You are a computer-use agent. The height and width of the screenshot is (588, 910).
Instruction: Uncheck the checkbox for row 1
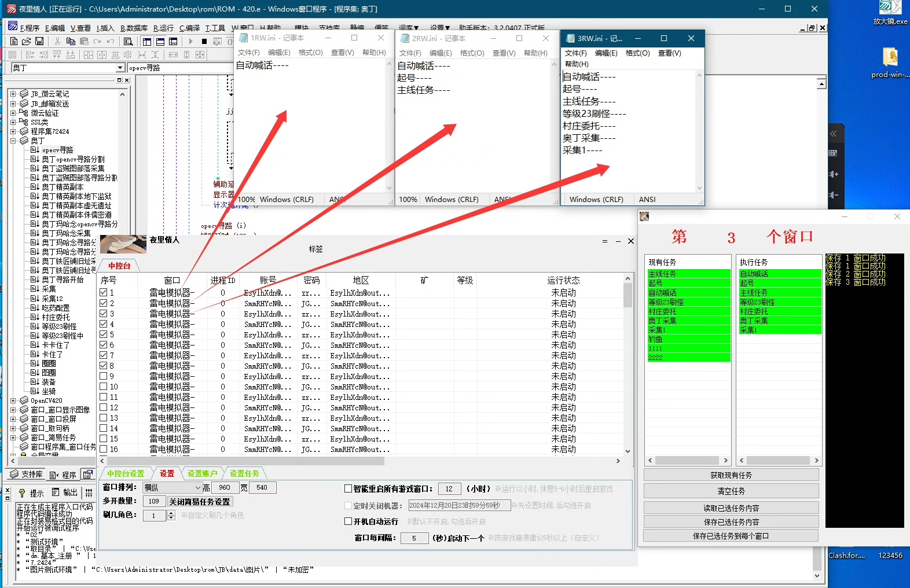tap(104, 293)
